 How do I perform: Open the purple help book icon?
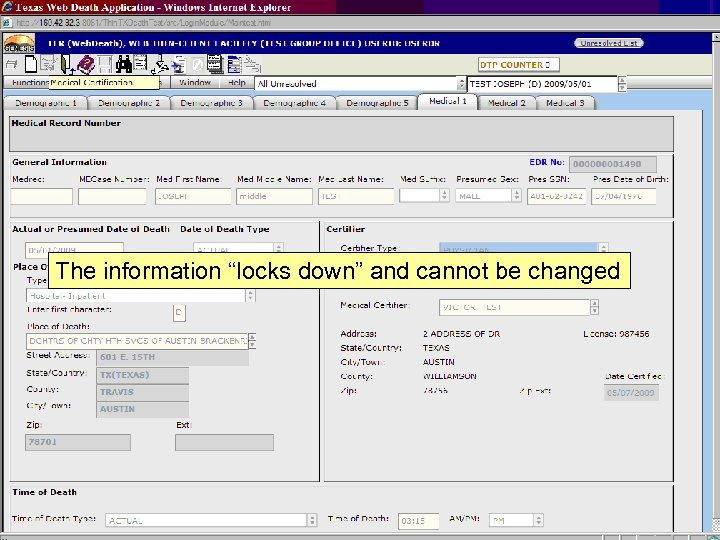point(86,64)
